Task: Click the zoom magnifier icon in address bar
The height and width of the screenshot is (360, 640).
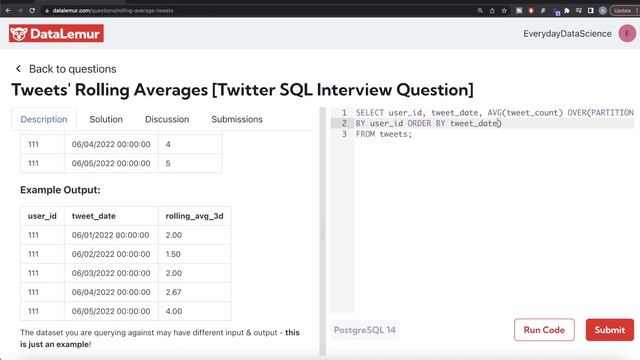Action: (480, 11)
